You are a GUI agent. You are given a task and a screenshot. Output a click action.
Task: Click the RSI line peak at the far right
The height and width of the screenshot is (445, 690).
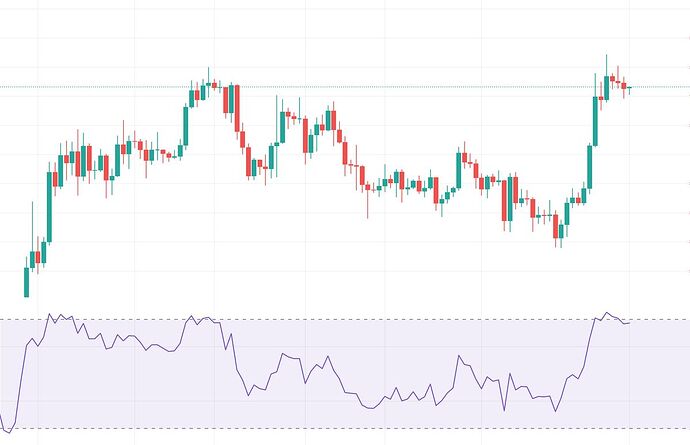click(x=606, y=314)
